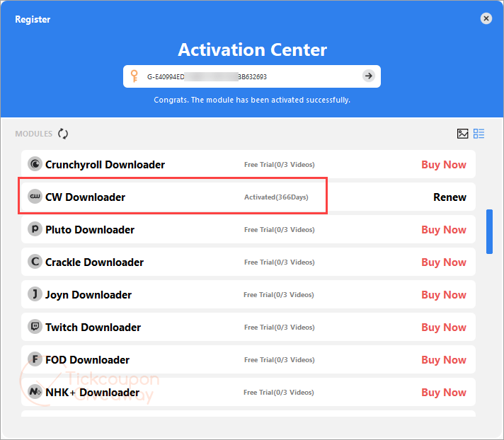Screen dimensions: 504x440
Task: Renew the CW Downloader license
Action: coord(449,197)
